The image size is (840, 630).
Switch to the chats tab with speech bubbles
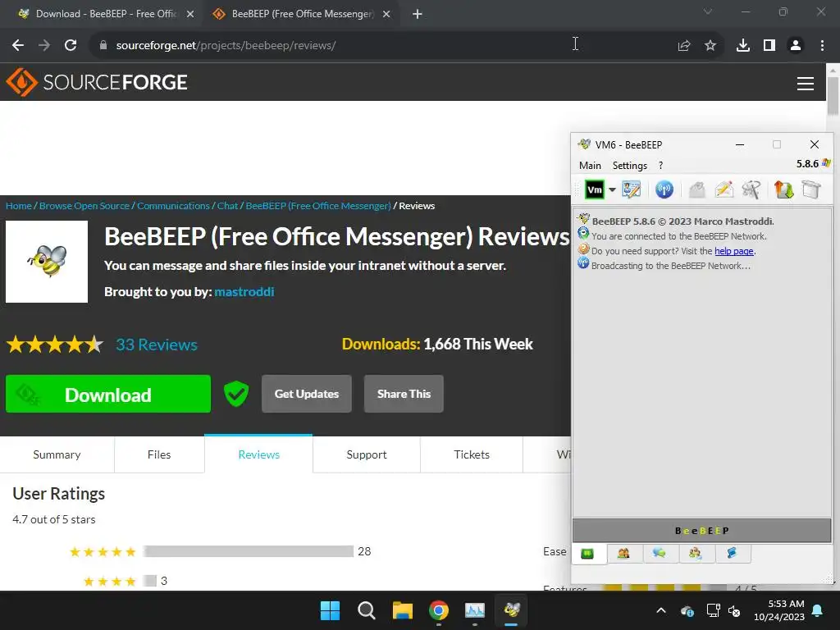(x=660, y=554)
